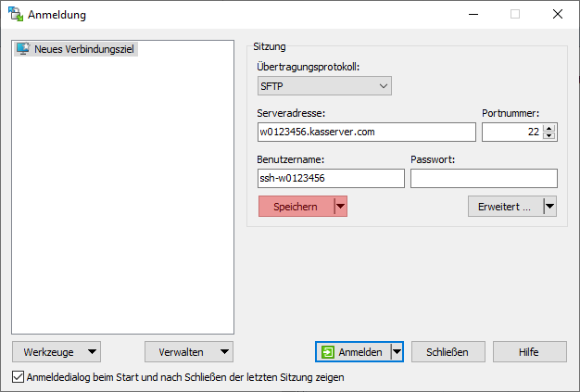The image size is (580, 392).
Task: Open the Übertragungsprotokoll SFTP dropdown
Action: coord(324,86)
